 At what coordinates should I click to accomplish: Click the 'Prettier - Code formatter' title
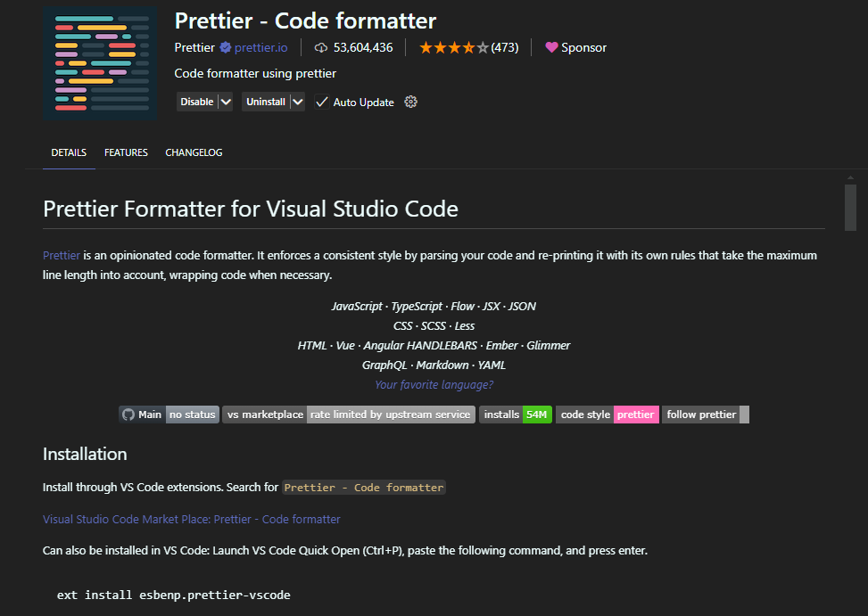[x=306, y=21]
